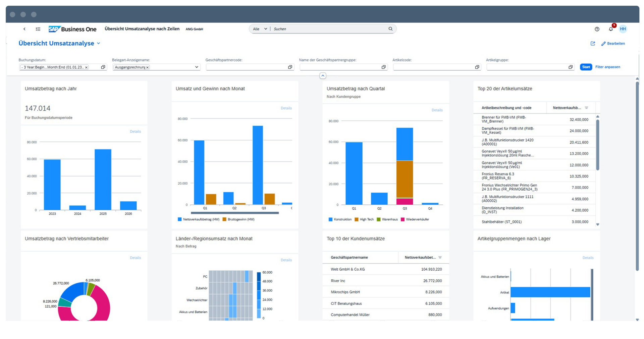
Task: Click the share/export icon near Bearbeiten
Action: coord(593,44)
